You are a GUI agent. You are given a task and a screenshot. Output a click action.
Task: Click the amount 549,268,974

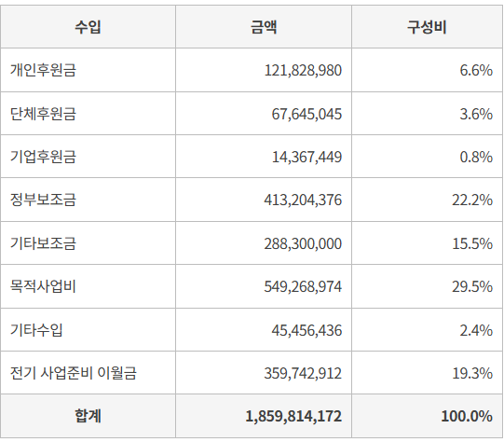click(x=303, y=286)
